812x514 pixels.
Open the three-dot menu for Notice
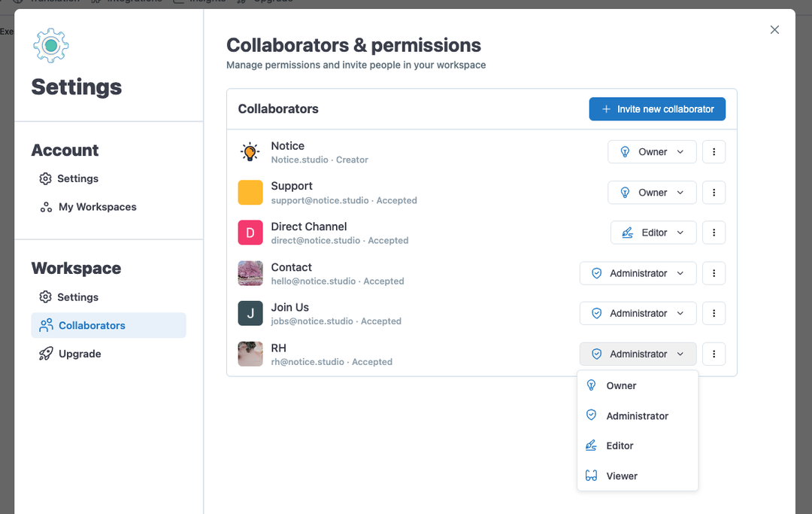[714, 152]
